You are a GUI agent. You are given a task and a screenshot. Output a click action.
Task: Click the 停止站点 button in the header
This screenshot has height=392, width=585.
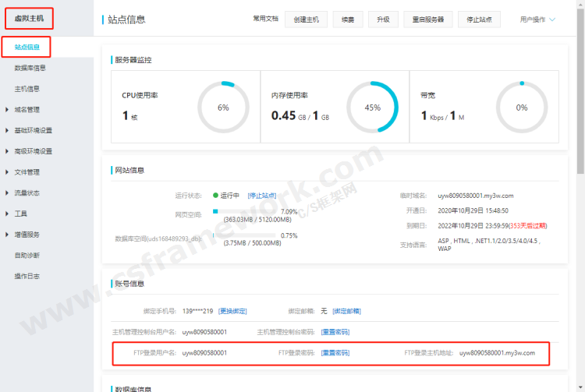479,19
